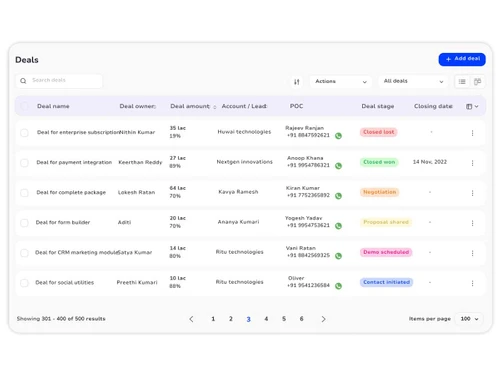The image size is (500, 375).
Task: Click owner name Lokesh Ratan
Action: coord(136,192)
